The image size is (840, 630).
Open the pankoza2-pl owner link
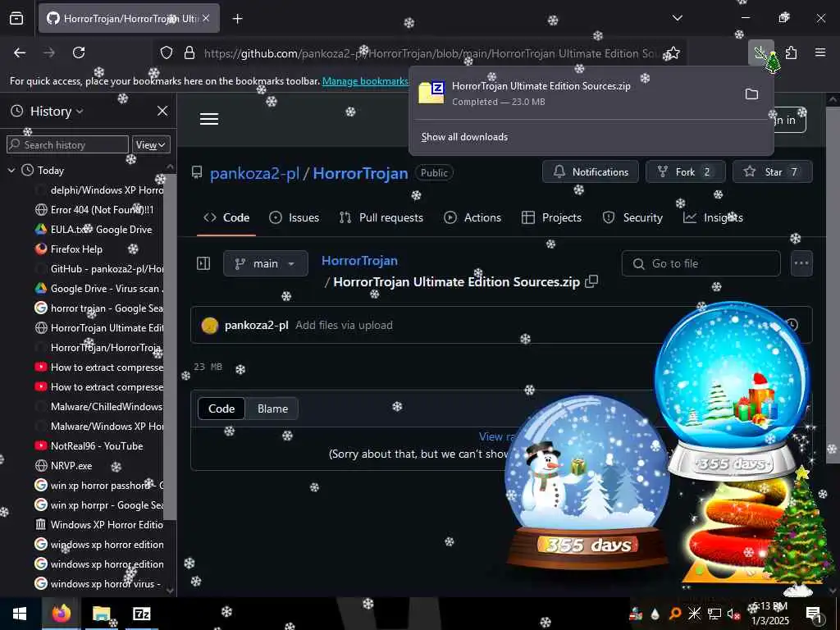(254, 174)
